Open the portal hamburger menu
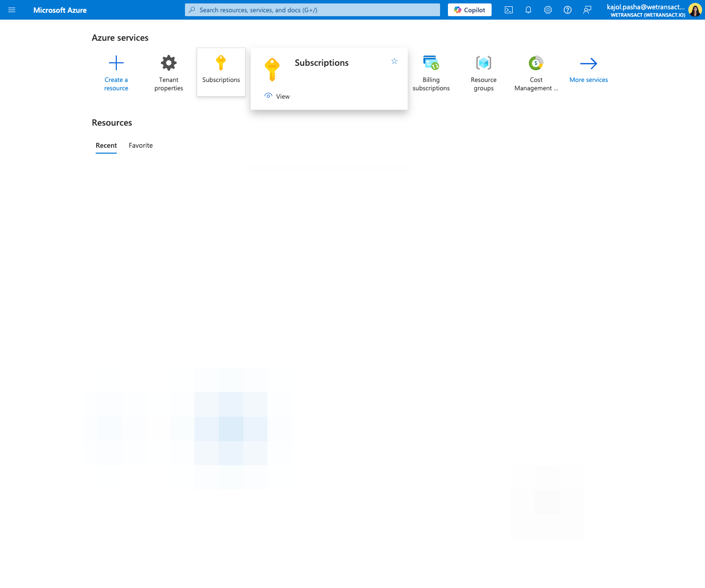This screenshot has height=588, width=705. (12, 10)
